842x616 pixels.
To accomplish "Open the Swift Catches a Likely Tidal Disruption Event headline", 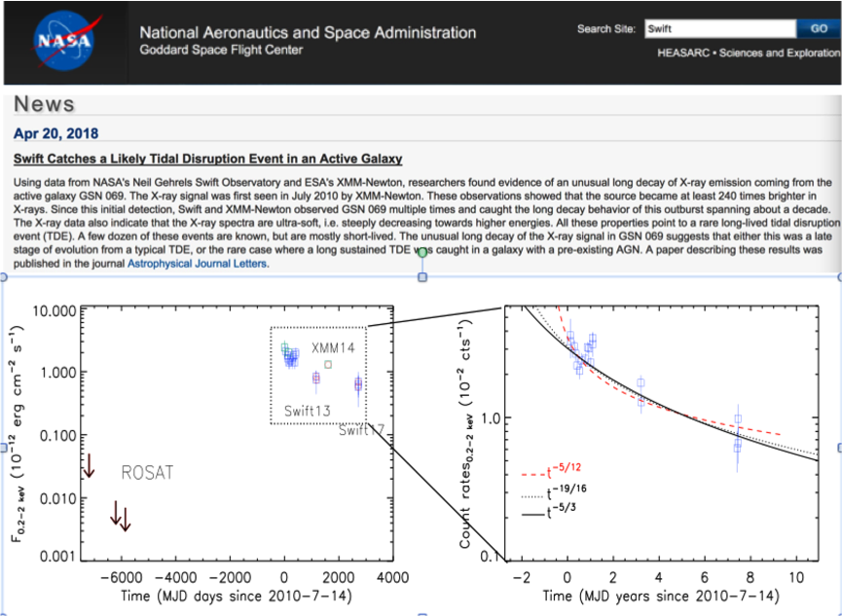I will (207, 159).
